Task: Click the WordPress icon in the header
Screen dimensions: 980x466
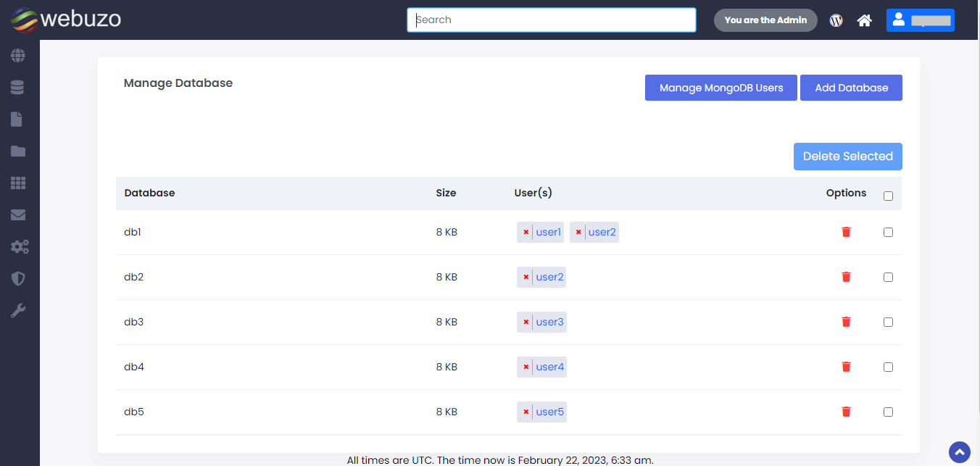Action: pyautogui.click(x=836, y=20)
